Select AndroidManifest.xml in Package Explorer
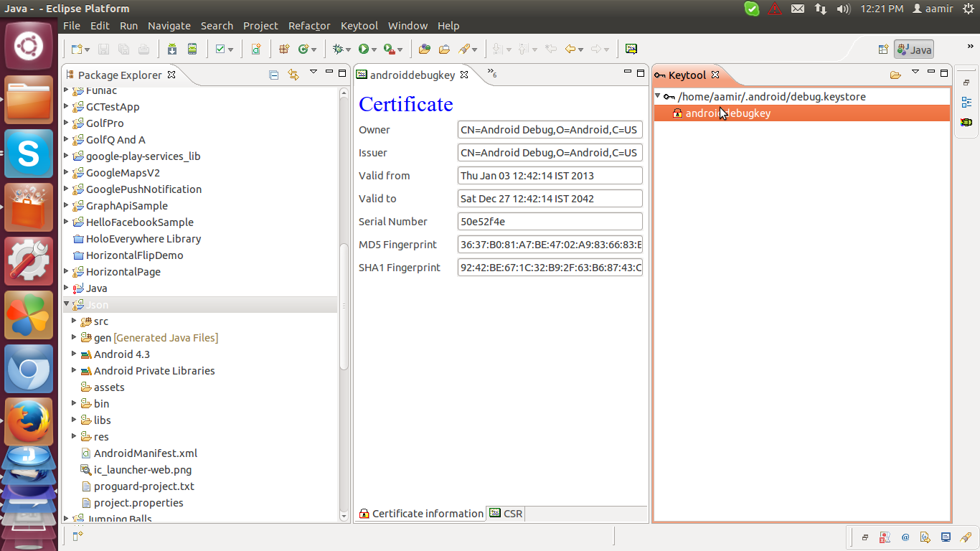980x551 pixels. pyautogui.click(x=146, y=453)
